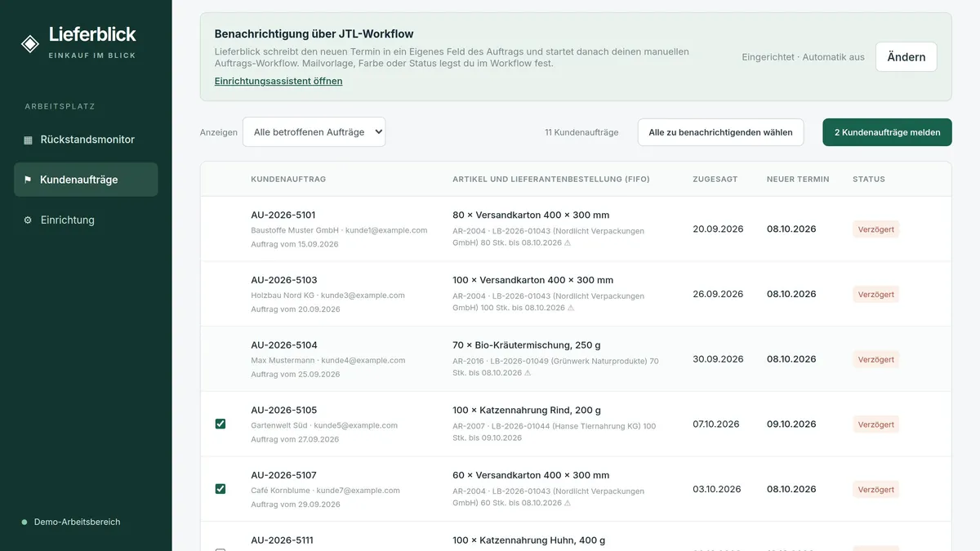Click the Verzögert status badge for AU-2026-5103
The image size is (980, 551).
pyautogui.click(x=875, y=294)
